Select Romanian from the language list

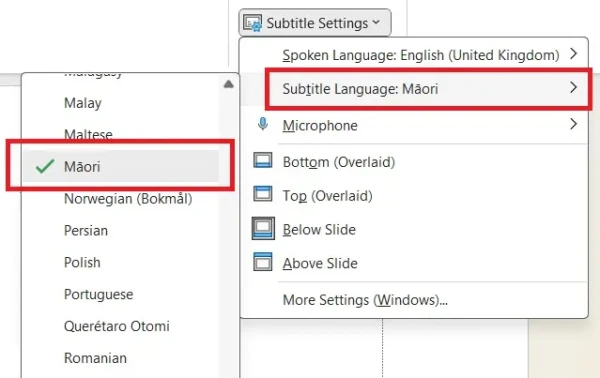95,358
